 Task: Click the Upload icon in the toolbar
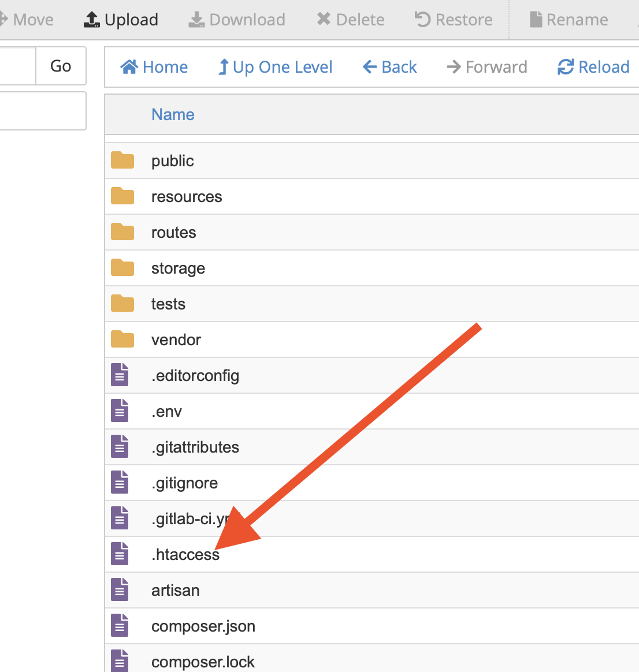click(x=91, y=19)
